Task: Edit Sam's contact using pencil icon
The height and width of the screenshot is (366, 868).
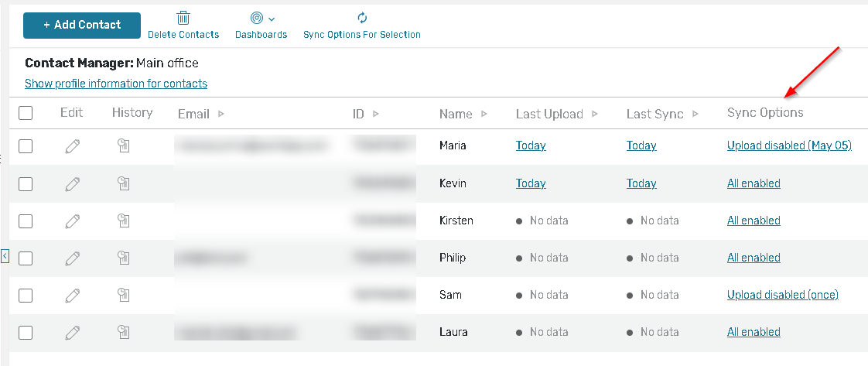Action: coord(73,295)
